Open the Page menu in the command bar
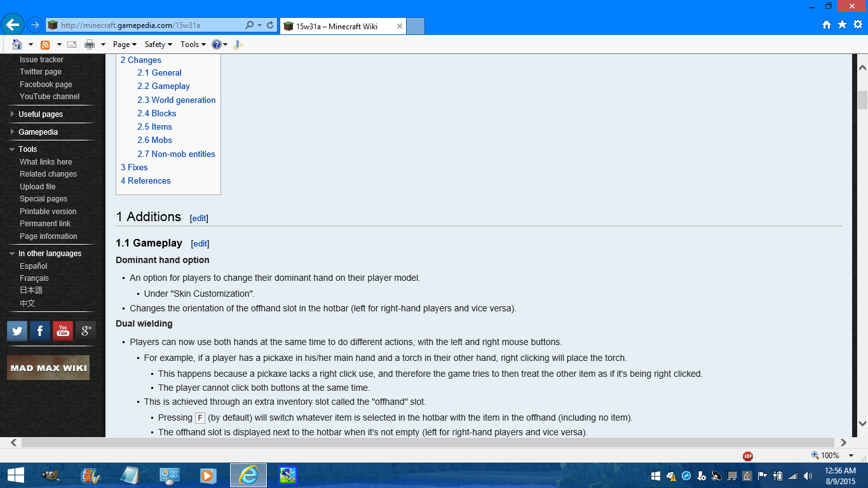 point(125,44)
